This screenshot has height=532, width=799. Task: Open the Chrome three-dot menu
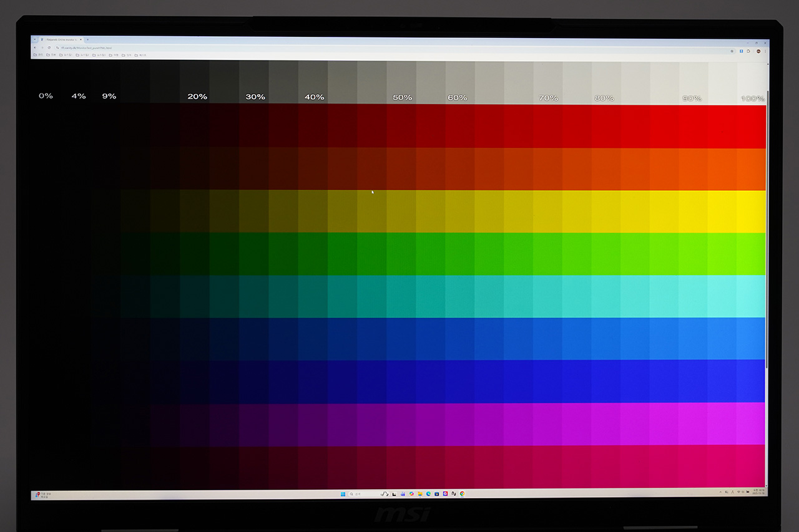[x=765, y=51]
